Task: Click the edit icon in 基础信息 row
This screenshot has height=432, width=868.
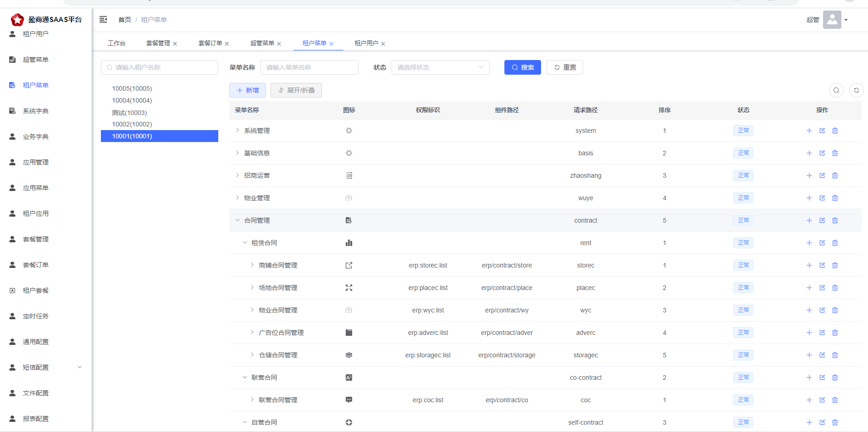Action: point(822,153)
